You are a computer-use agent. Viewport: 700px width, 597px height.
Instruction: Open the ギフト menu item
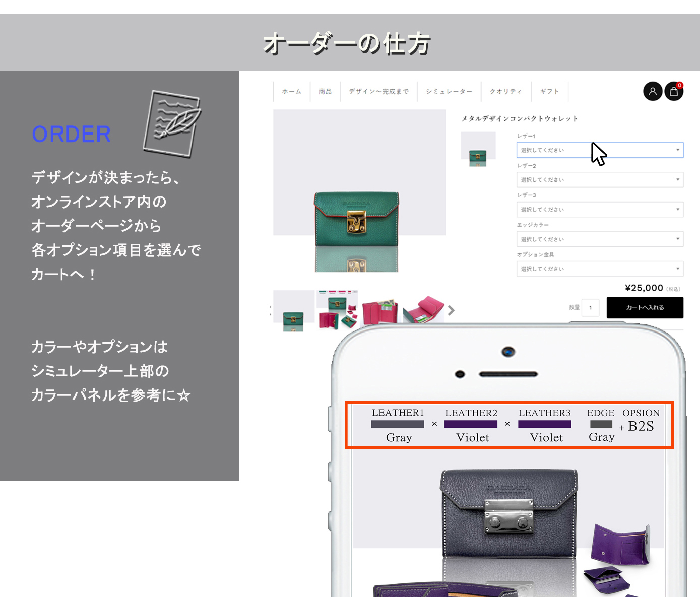point(549,91)
